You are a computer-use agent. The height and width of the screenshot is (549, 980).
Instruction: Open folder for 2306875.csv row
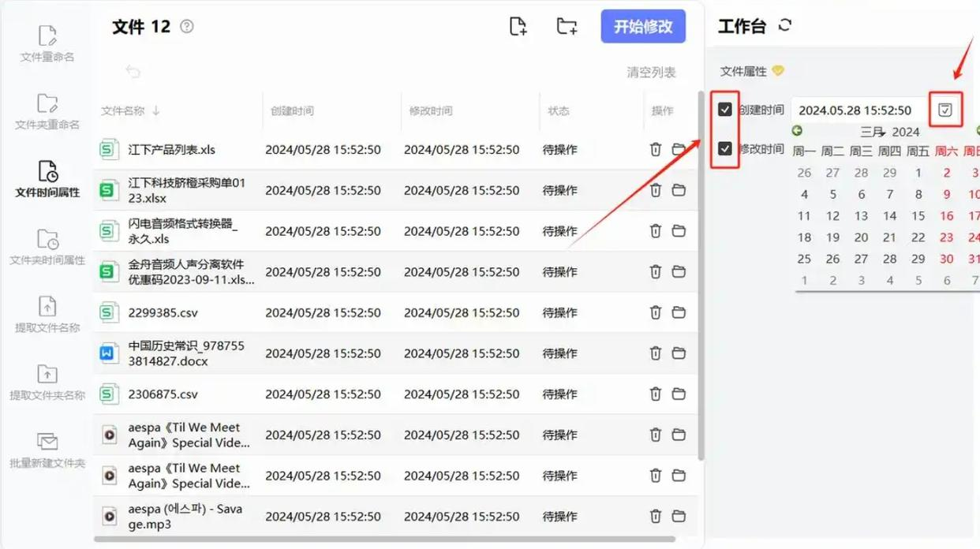(679, 394)
